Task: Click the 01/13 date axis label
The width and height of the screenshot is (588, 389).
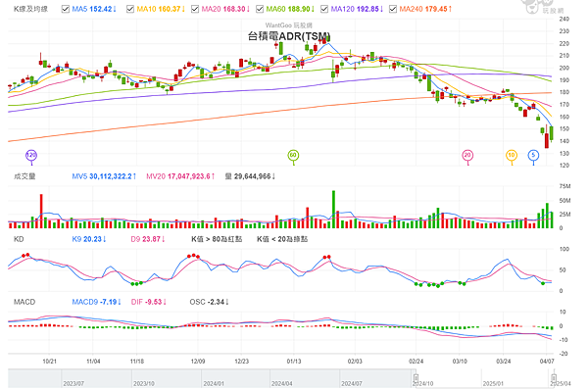Action: 294,362
